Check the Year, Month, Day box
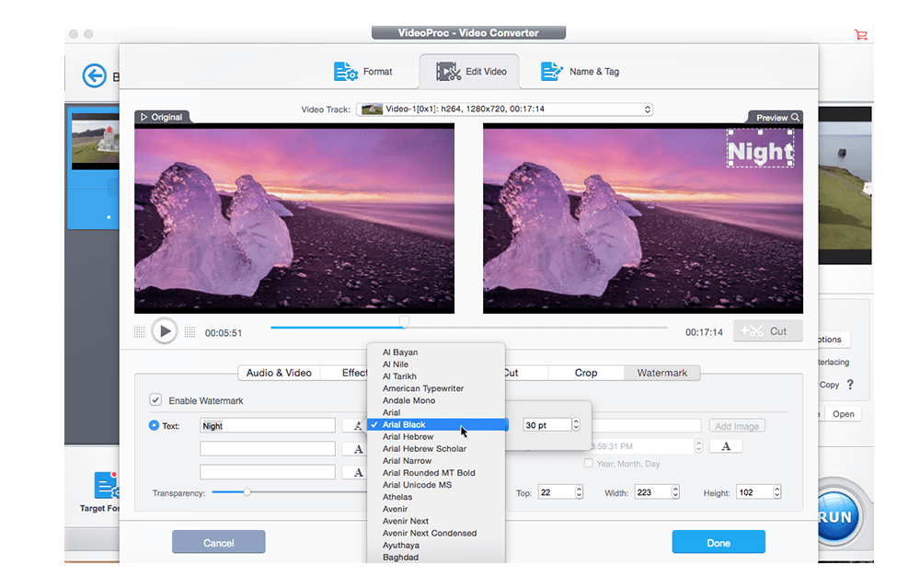The width and height of the screenshot is (920, 588). 589,464
